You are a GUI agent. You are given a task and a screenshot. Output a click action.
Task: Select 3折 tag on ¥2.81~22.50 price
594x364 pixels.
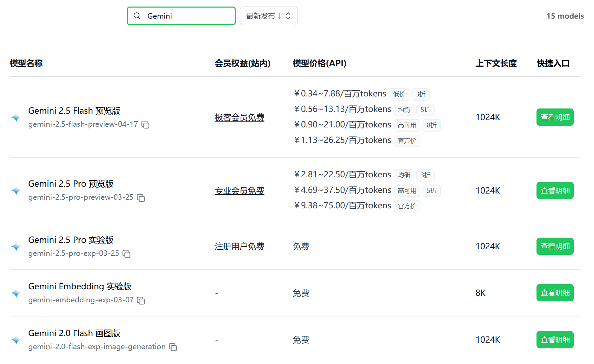[x=426, y=175]
